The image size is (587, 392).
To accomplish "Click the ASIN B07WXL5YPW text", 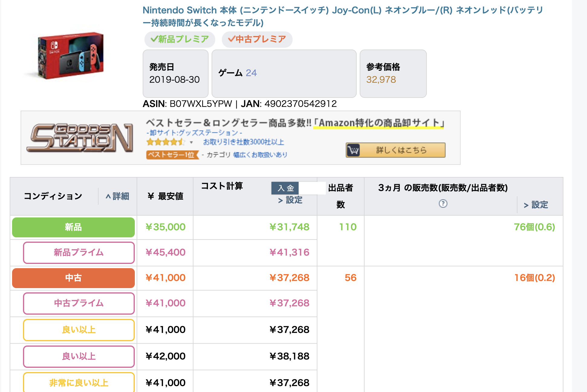I will point(187,104).
